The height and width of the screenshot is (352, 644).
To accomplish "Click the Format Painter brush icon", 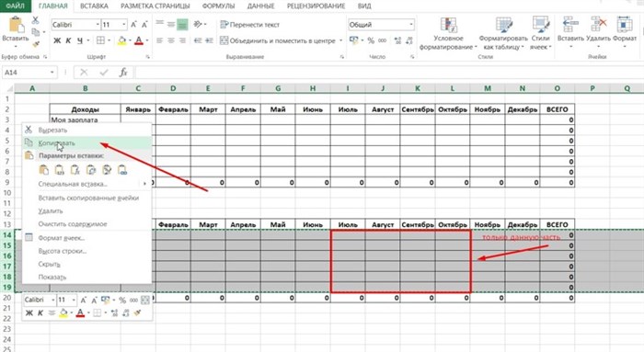I will point(36,43).
